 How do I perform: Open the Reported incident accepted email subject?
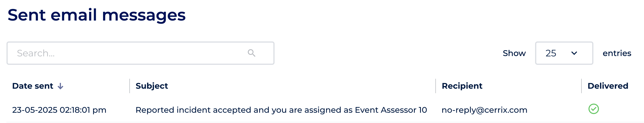(281, 110)
